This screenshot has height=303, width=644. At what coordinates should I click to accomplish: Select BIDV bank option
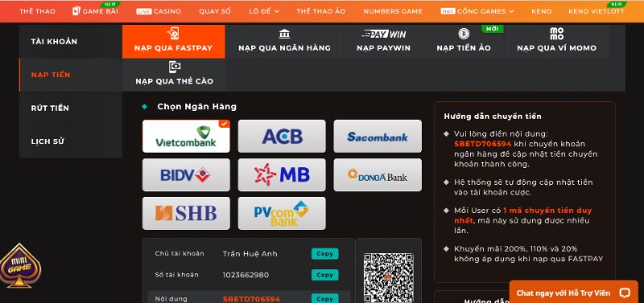[x=186, y=174]
